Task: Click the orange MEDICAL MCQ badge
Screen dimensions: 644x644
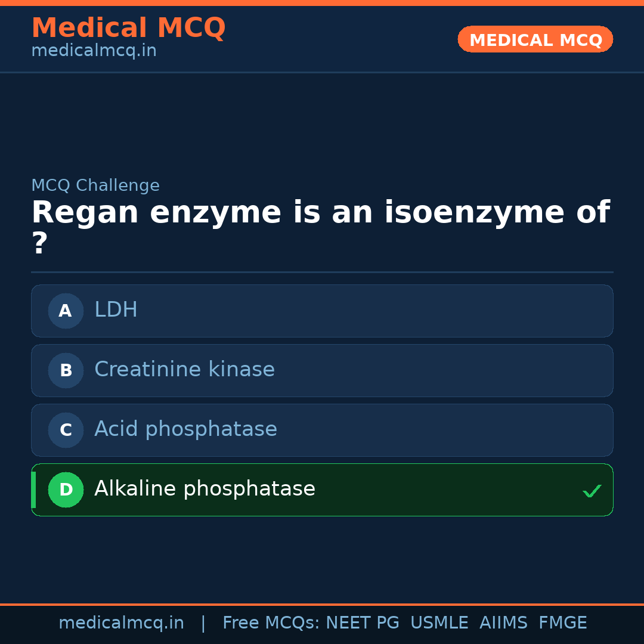Action: (535, 40)
